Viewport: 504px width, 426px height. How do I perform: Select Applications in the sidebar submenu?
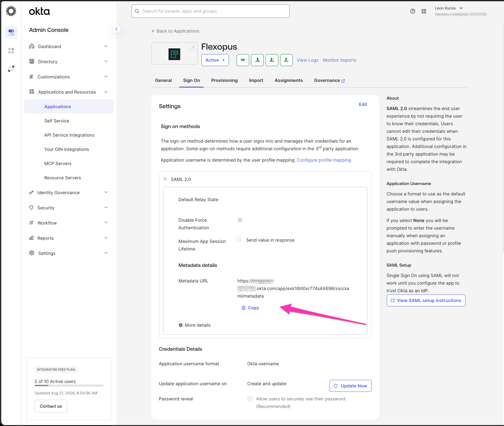tap(69, 107)
